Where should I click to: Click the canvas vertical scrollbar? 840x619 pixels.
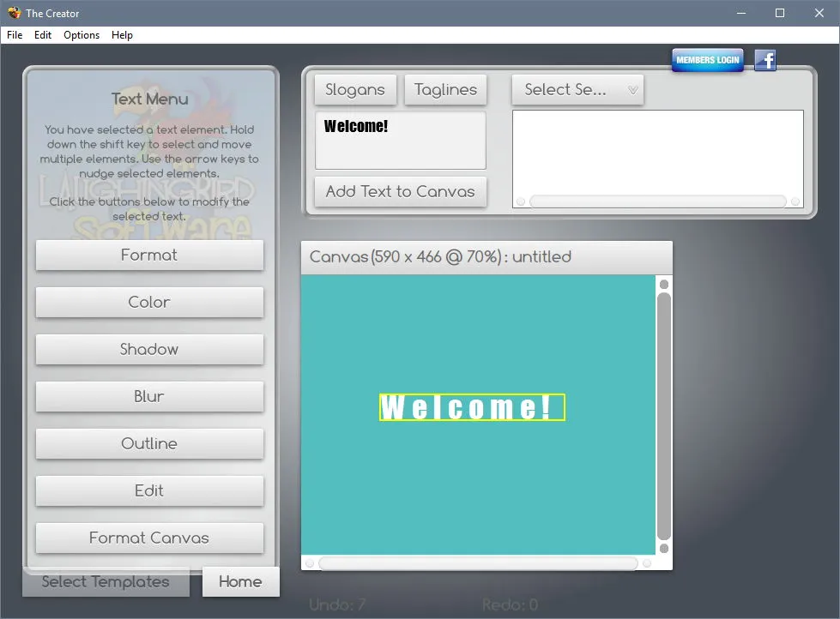664,416
